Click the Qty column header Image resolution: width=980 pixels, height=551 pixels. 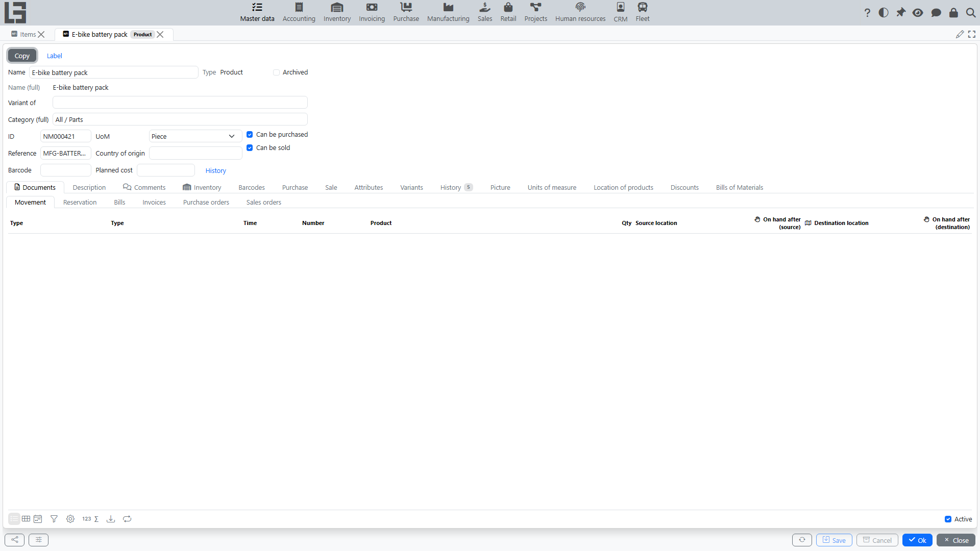pos(626,223)
